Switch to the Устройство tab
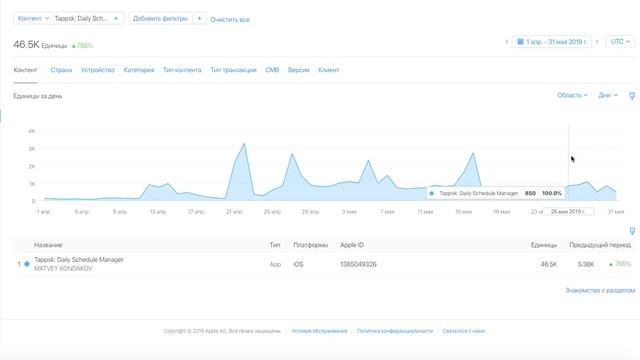 point(98,70)
